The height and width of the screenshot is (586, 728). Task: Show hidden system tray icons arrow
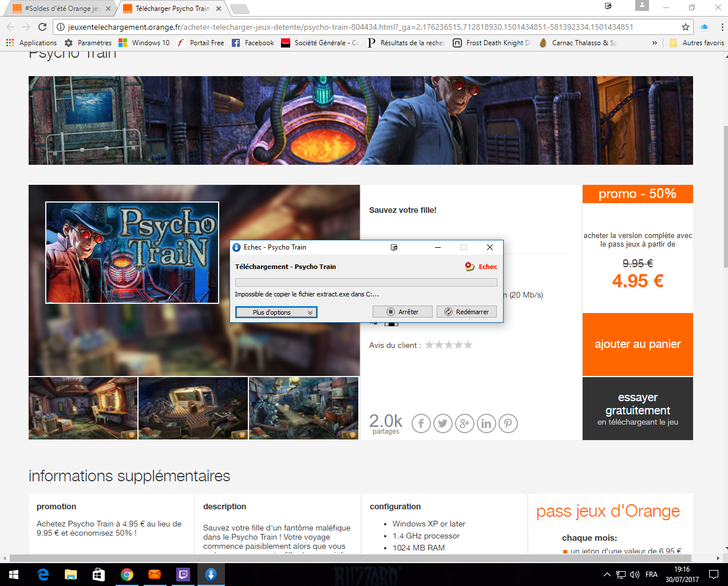[x=607, y=575]
